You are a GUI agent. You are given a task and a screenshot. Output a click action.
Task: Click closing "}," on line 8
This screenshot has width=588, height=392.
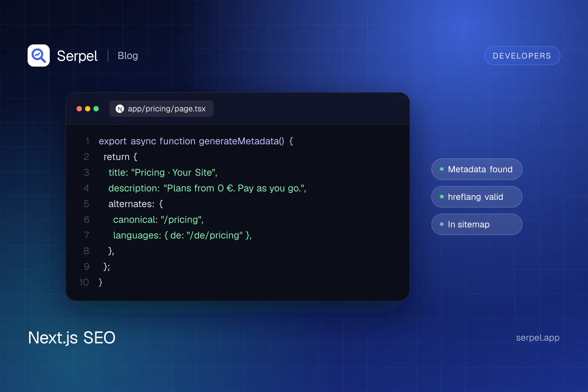point(111,251)
